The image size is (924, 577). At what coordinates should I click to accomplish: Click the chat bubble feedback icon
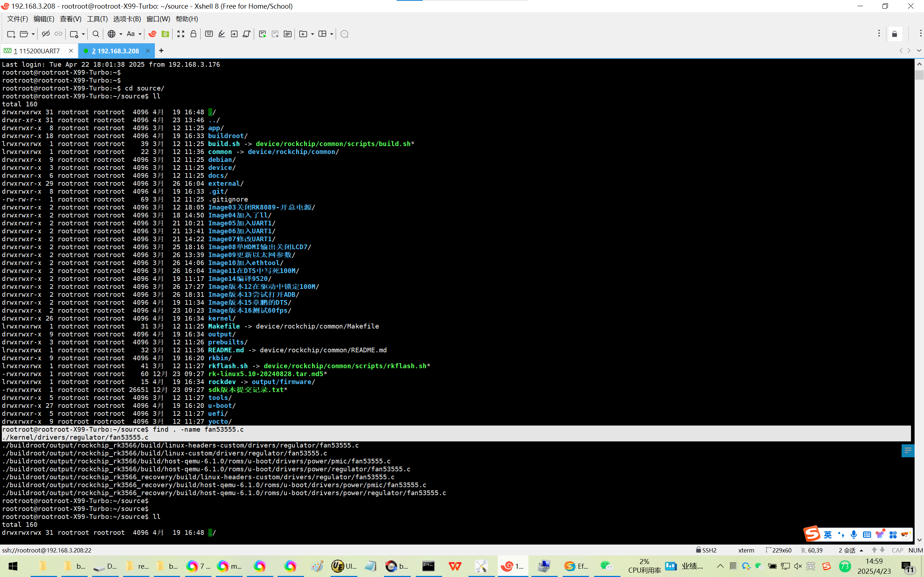point(344,34)
